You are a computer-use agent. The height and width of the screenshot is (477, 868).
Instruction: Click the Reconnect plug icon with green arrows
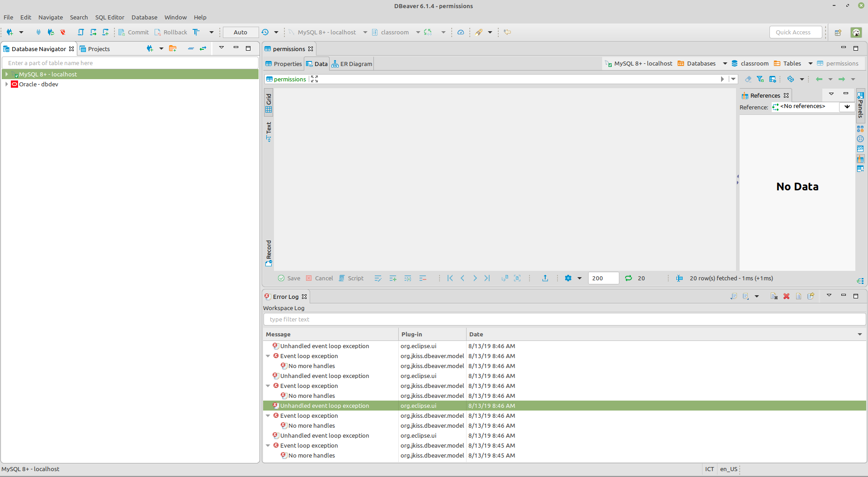coord(51,32)
